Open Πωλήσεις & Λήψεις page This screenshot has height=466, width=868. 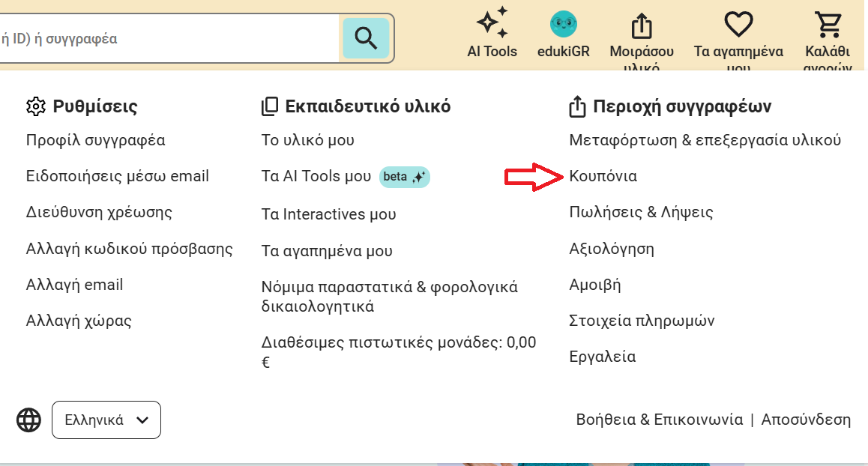pos(641,212)
